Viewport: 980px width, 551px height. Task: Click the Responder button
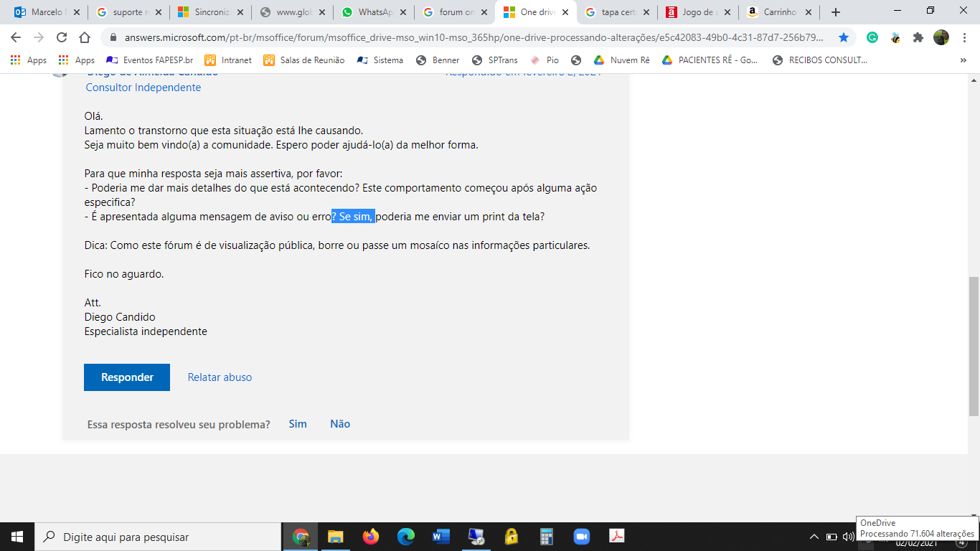click(127, 377)
